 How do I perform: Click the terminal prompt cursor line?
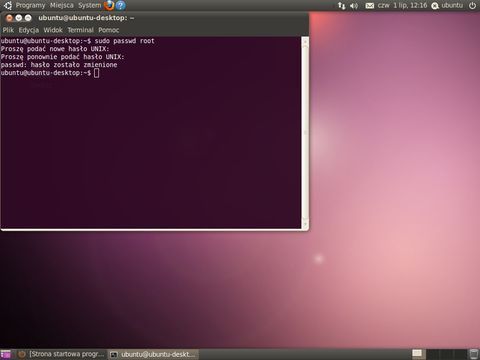[50, 73]
